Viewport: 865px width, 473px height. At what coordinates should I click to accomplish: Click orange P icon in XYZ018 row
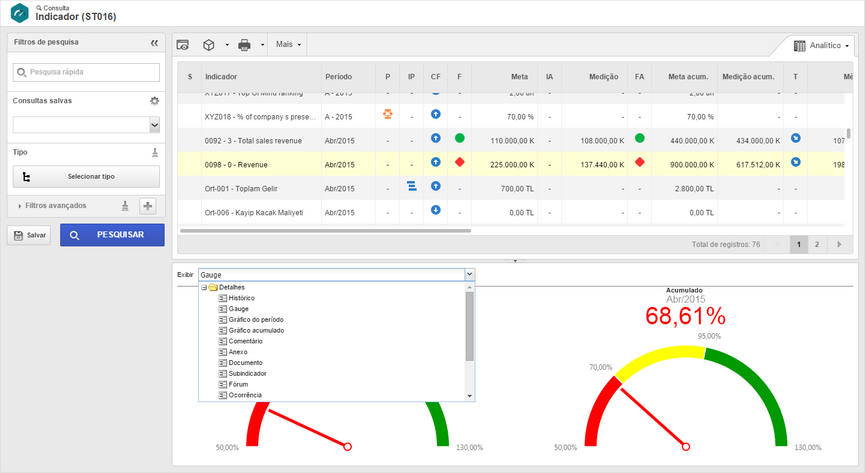click(388, 114)
